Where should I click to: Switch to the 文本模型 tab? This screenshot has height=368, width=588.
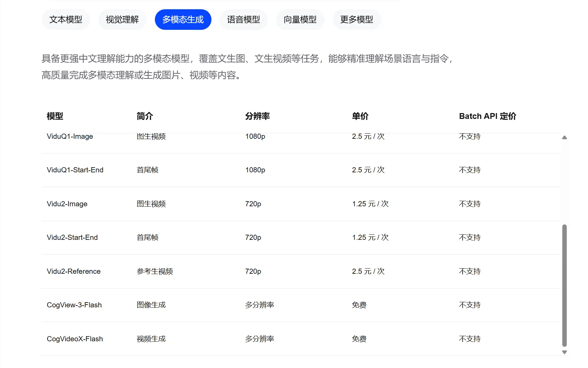[66, 20]
